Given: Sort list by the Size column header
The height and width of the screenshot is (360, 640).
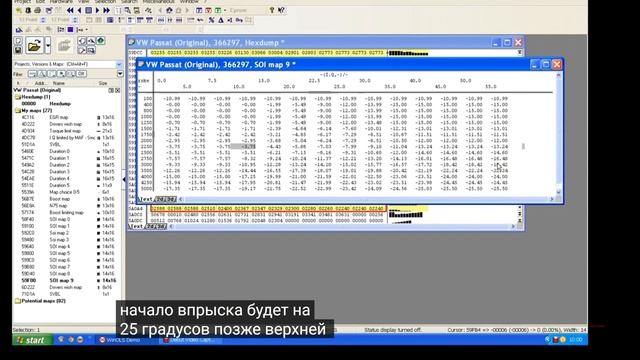Looking at the screenshot, I should pyautogui.click(x=103, y=83).
